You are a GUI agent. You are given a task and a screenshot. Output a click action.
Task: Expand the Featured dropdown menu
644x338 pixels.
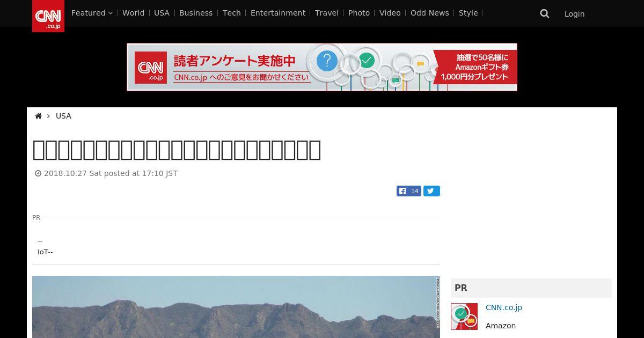click(x=92, y=13)
